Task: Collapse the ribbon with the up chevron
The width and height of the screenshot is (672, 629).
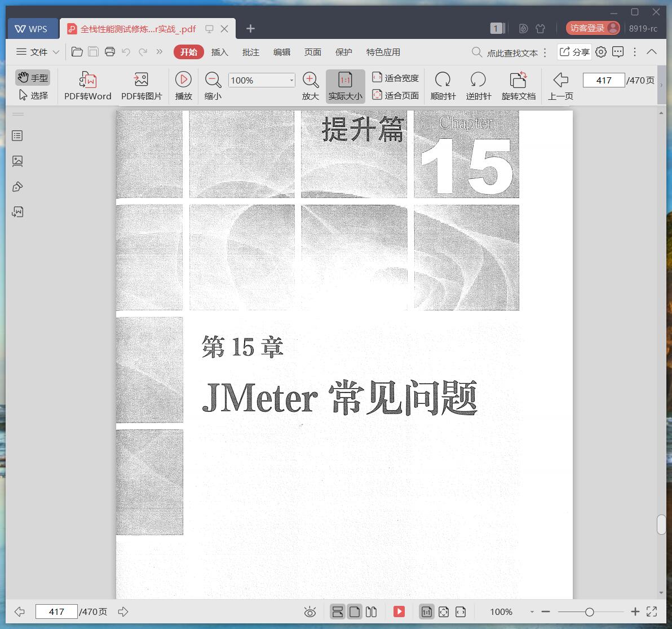Action: pyautogui.click(x=652, y=51)
